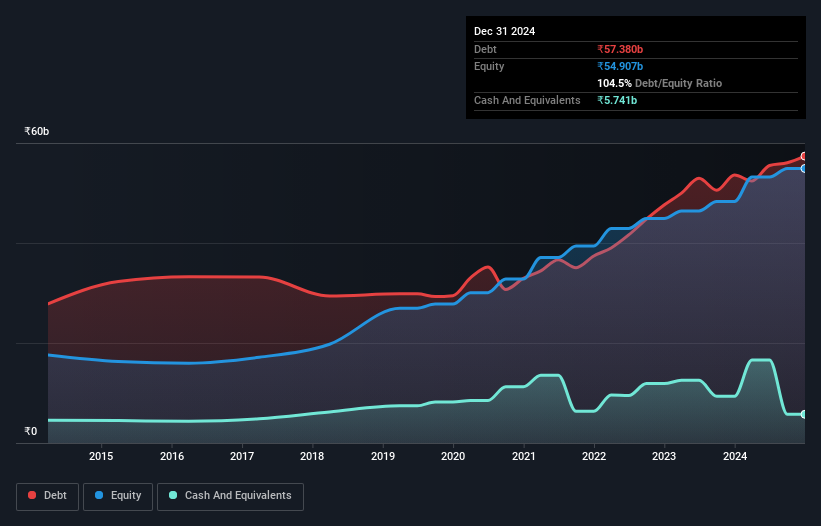The width and height of the screenshot is (821, 526).
Task: Click Cash And Equivalents label in tooltip
Action: tap(527, 100)
